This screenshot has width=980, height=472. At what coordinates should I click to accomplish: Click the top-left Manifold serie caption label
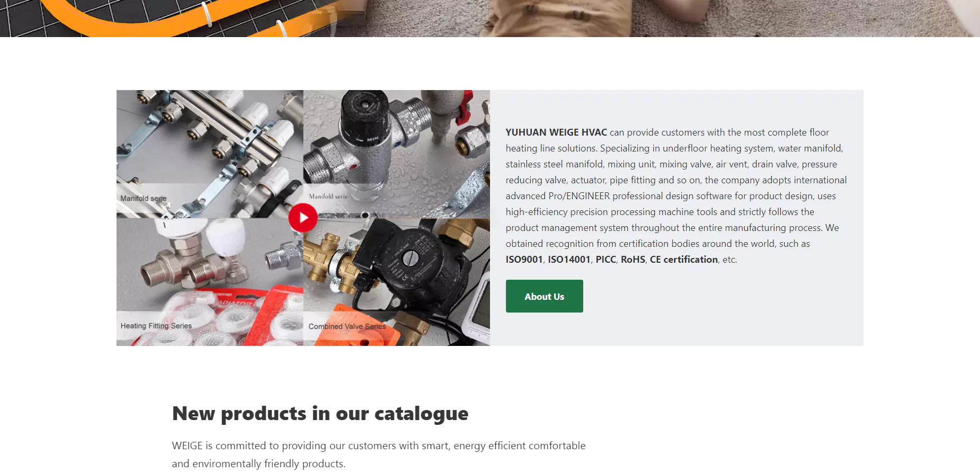click(144, 198)
